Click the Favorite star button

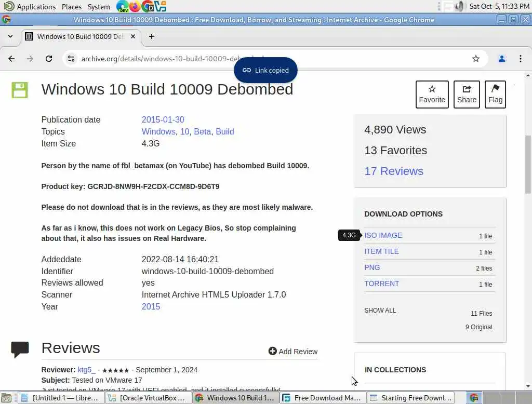[432, 95]
